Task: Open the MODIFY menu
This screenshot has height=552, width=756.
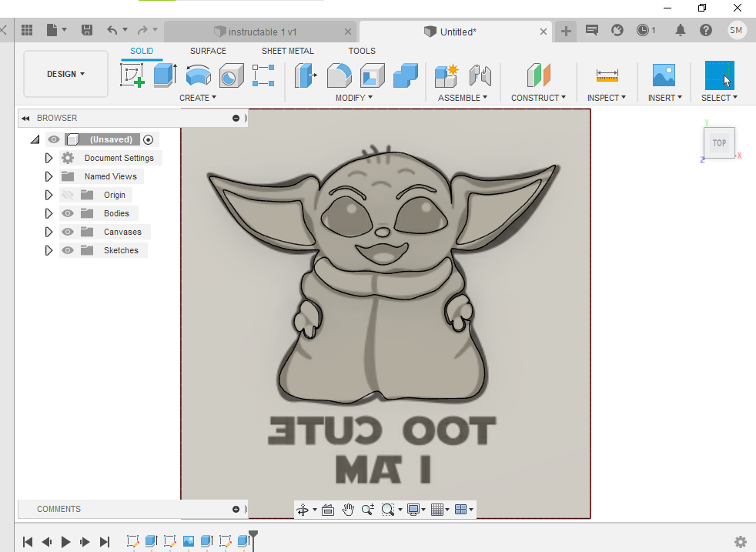Action: coord(353,98)
